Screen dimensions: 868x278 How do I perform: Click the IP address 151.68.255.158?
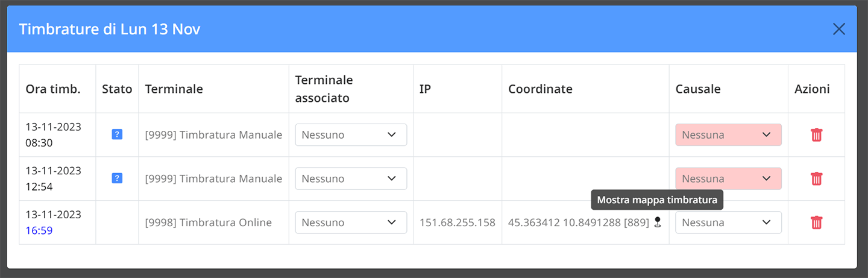point(458,223)
